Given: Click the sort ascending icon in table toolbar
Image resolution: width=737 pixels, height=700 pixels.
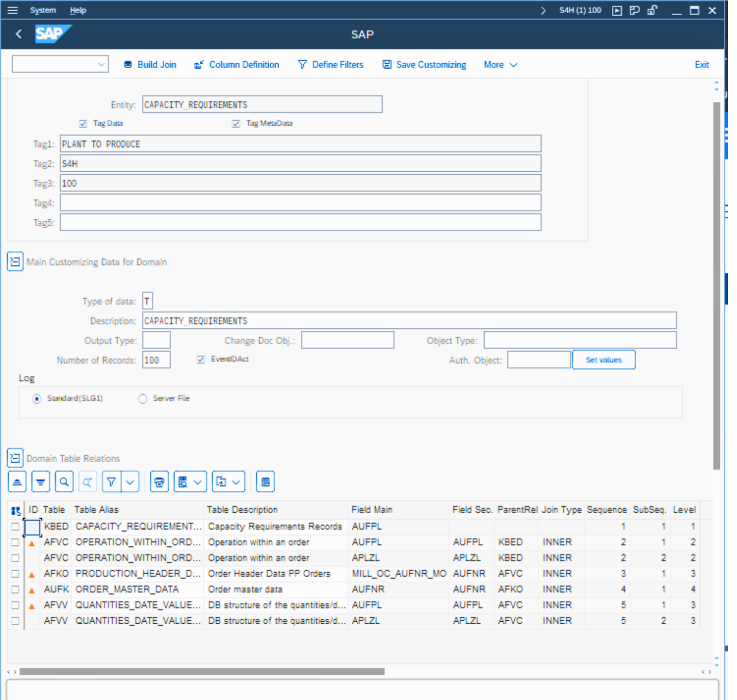Looking at the screenshot, I should pyautogui.click(x=17, y=482).
